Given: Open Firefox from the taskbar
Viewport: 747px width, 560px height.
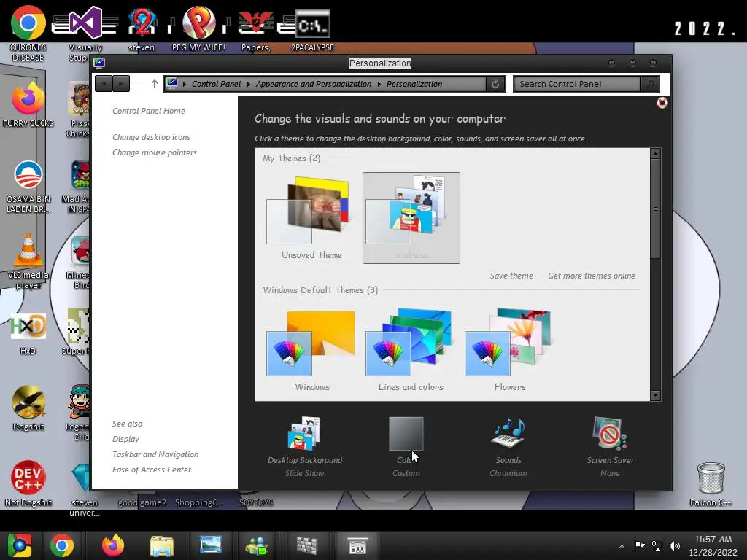Looking at the screenshot, I should click(x=113, y=545).
